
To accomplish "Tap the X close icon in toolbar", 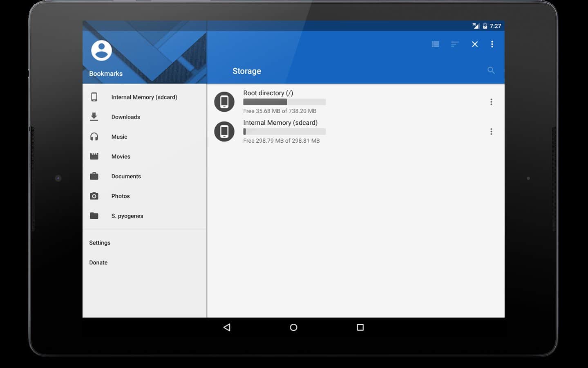I will click(x=474, y=44).
